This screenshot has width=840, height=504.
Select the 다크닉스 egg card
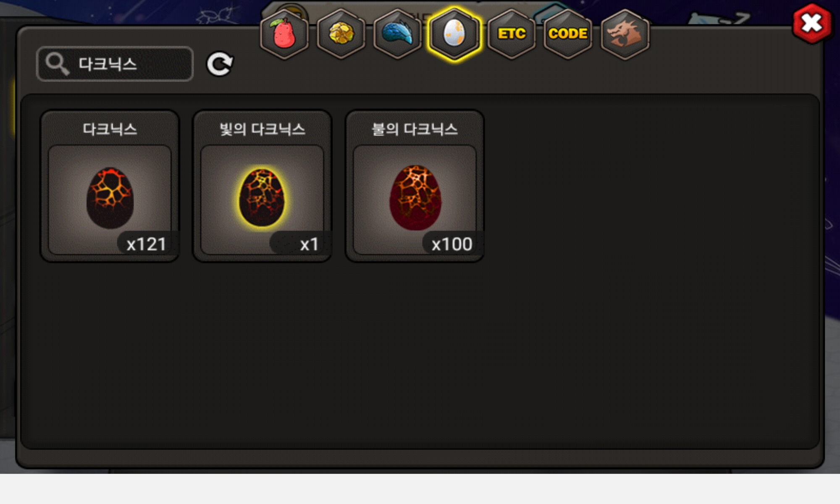[x=110, y=186]
